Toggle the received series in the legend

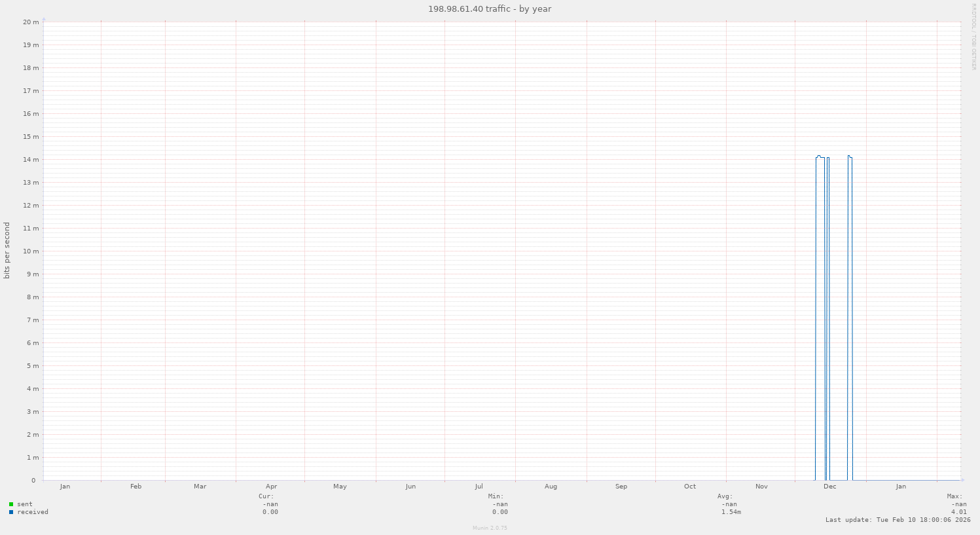coord(30,512)
